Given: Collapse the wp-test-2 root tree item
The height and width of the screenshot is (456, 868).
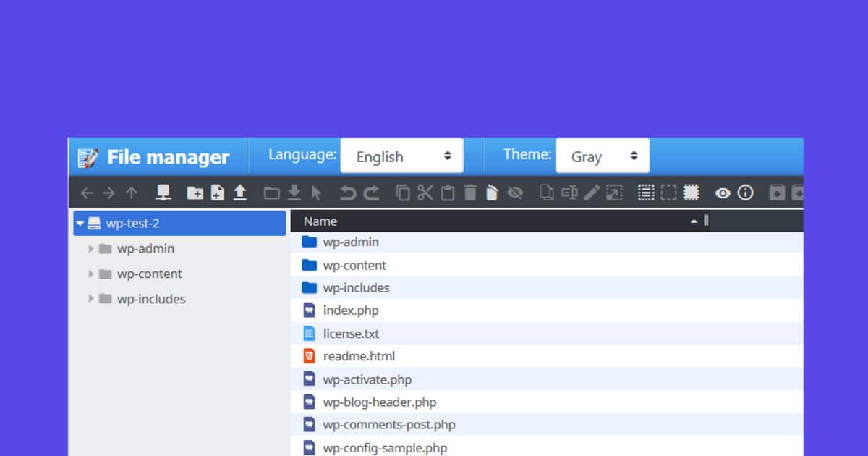Looking at the screenshot, I should click(80, 223).
